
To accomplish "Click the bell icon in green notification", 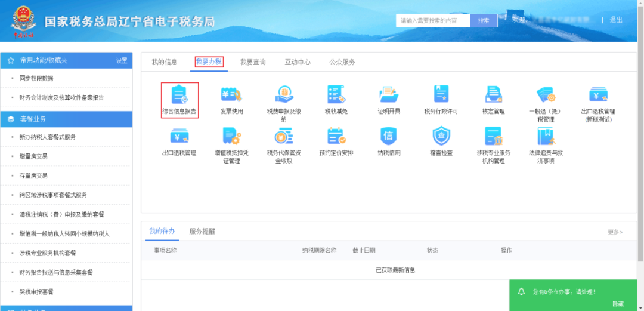I will (522, 292).
